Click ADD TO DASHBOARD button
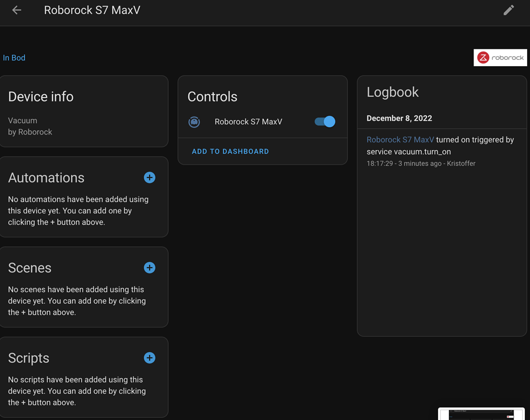The height and width of the screenshot is (420, 530). coord(230,151)
